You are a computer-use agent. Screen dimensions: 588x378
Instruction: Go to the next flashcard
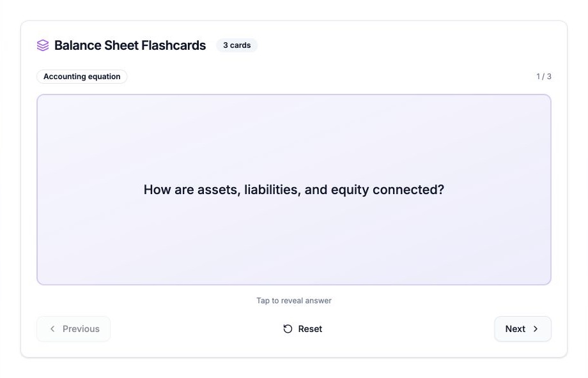523,329
